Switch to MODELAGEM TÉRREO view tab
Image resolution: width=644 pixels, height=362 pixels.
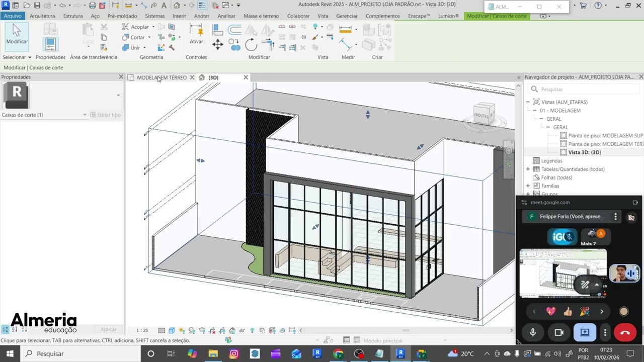(x=161, y=77)
